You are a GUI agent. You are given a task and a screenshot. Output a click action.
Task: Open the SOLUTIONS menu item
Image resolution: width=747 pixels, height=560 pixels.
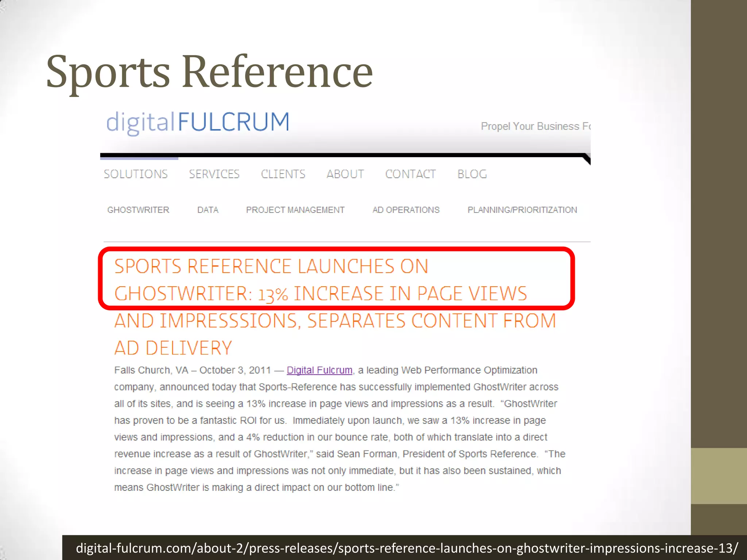tap(136, 174)
